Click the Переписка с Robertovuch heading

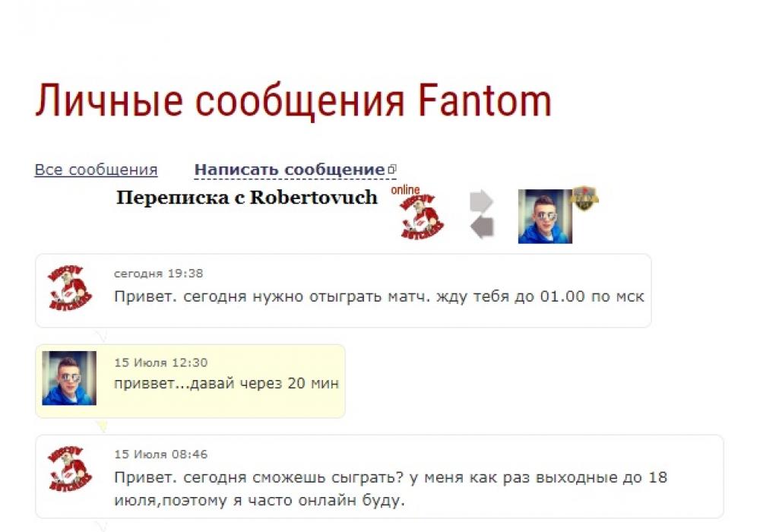(247, 198)
